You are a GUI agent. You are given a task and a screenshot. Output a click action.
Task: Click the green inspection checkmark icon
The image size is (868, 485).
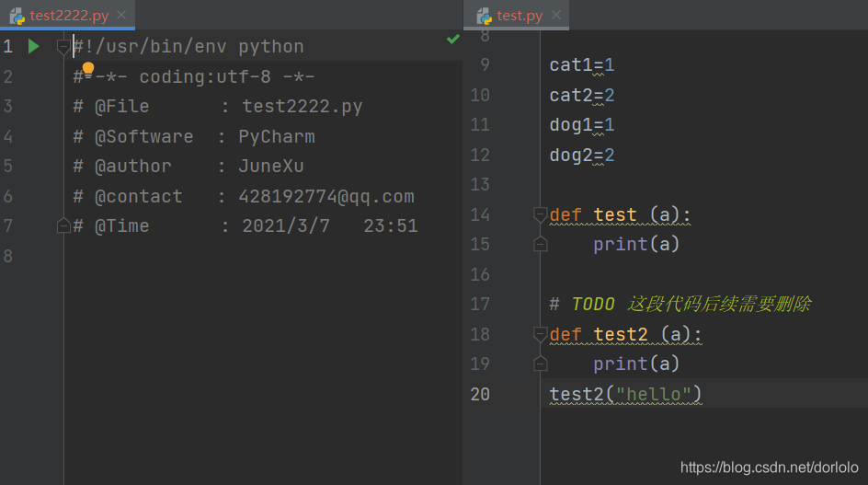[x=452, y=39]
